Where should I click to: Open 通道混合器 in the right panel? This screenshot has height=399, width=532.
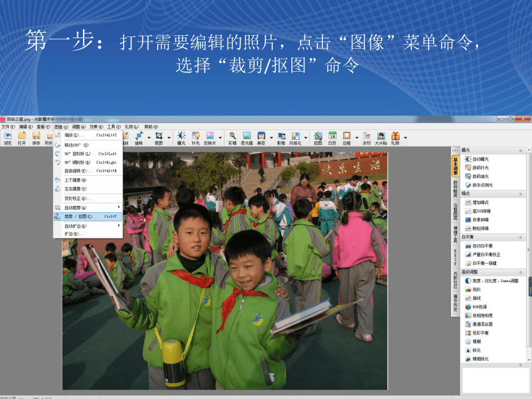pyautogui.click(x=479, y=324)
